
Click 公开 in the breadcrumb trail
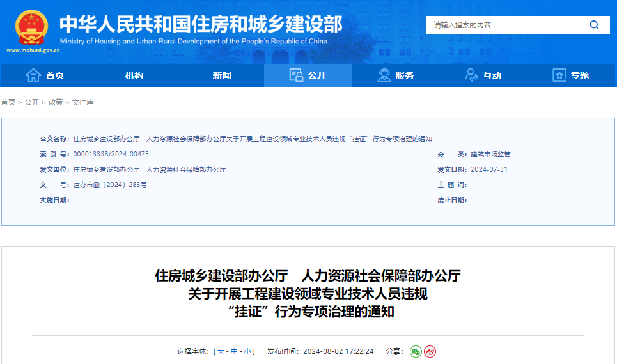click(x=31, y=102)
